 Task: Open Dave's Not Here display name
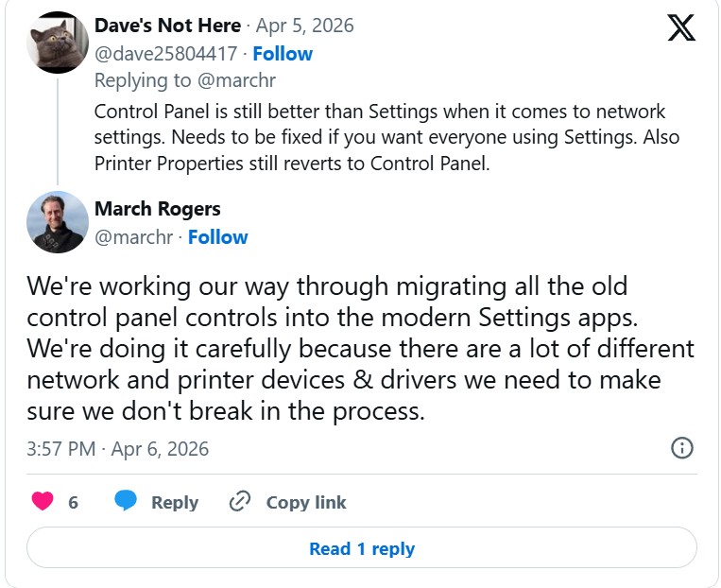[x=167, y=26]
